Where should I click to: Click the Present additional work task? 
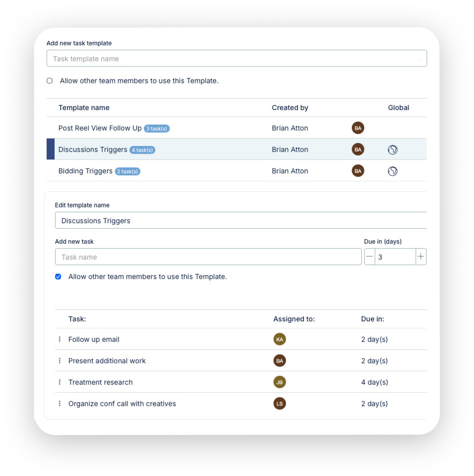[x=107, y=361]
